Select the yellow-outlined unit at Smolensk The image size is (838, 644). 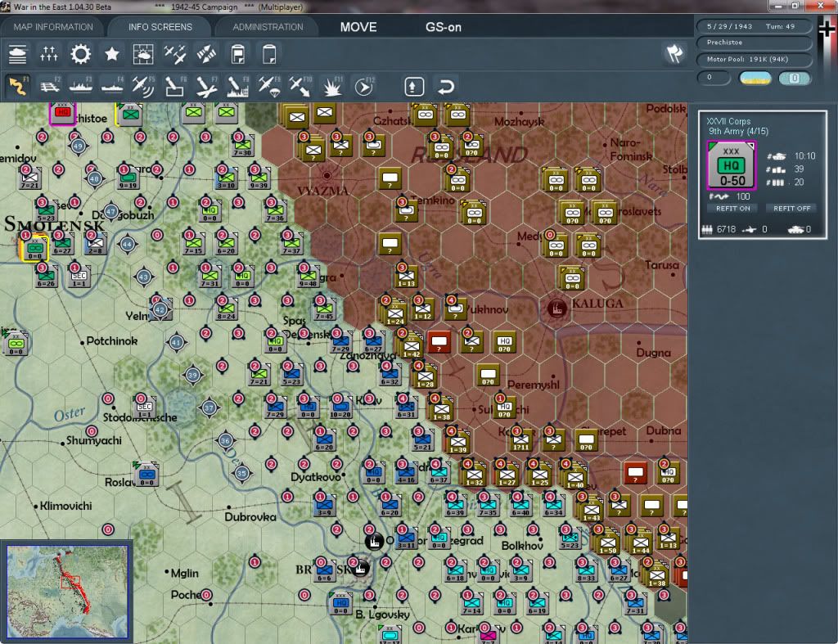pyautogui.click(x=34, y=249)
